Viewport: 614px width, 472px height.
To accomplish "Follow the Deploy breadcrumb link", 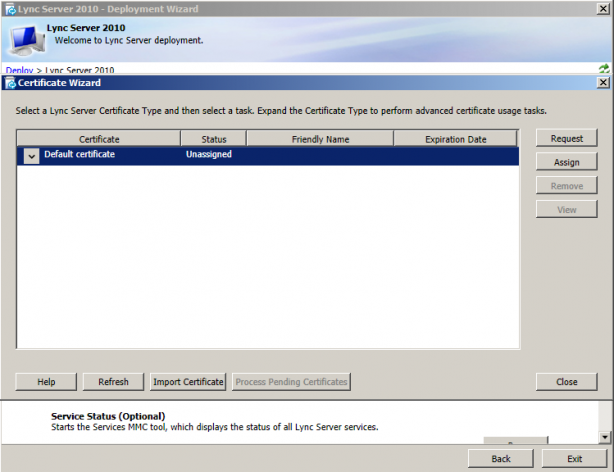I will [x=19, y=70].
